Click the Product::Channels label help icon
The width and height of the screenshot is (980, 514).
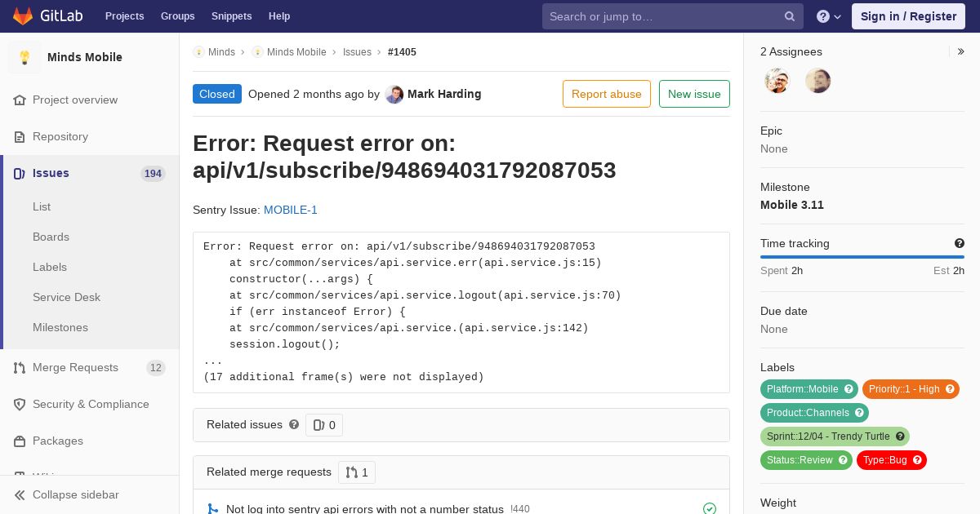[859, 413]
